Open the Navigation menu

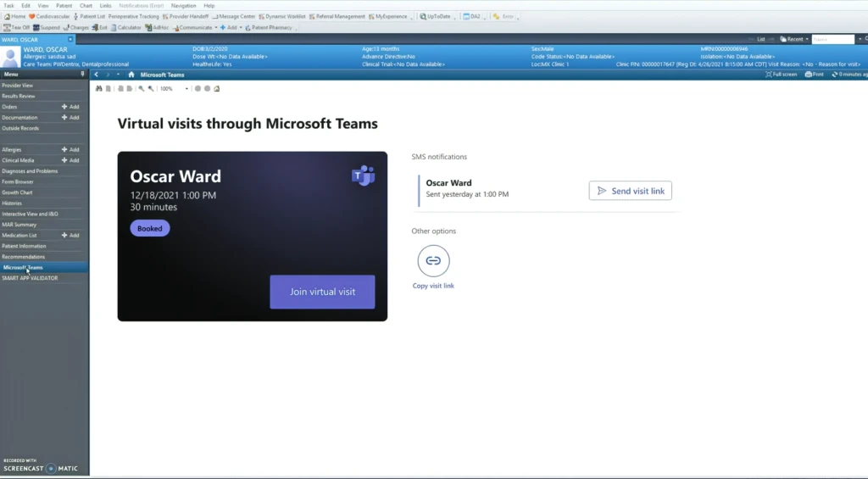[x=183, y=5]
